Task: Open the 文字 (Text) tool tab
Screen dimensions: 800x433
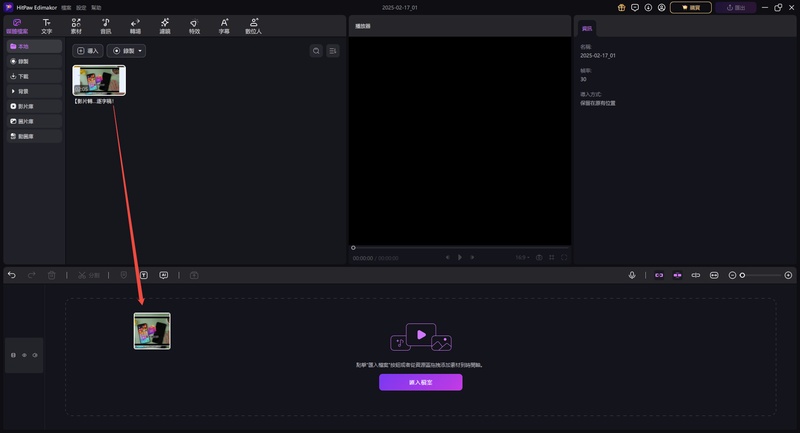Action: click(x=46, y=25)
